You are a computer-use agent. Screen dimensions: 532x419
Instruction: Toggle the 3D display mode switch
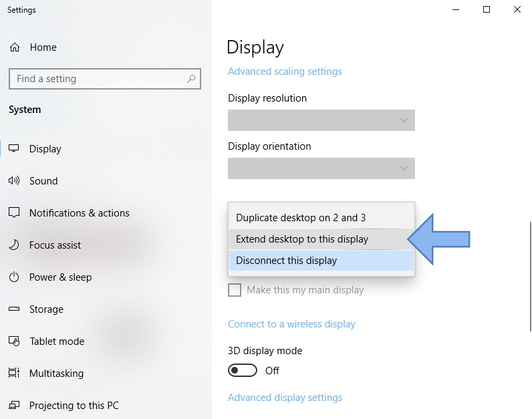point(242,370)
